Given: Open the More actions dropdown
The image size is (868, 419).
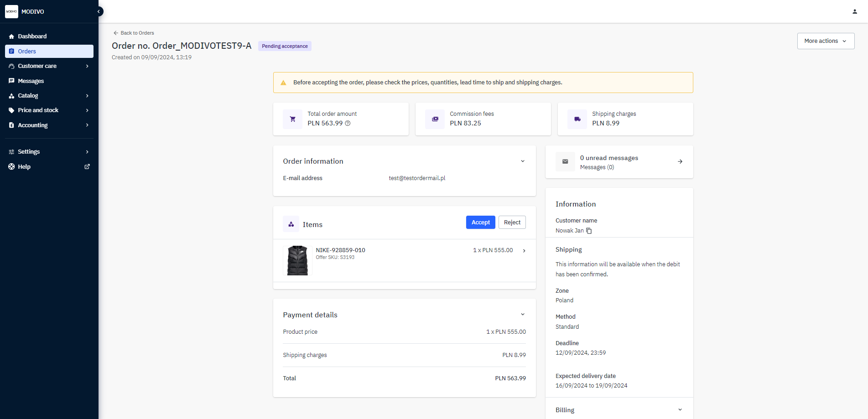Looking at the screenshot, I should (x=825, y=41).
